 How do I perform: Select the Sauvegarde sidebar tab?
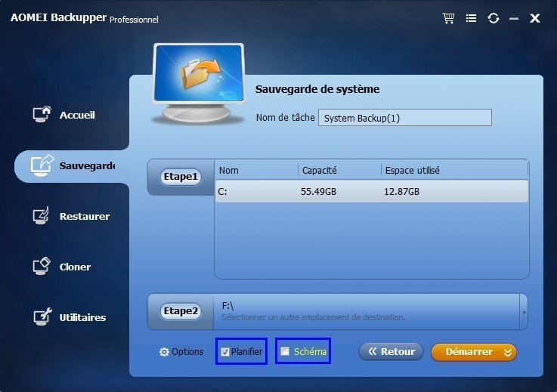[72, 166]
